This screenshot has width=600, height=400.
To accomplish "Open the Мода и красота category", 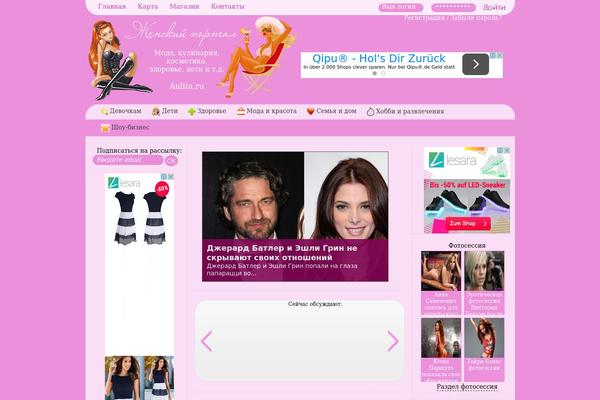I will [x=271, y=111].
